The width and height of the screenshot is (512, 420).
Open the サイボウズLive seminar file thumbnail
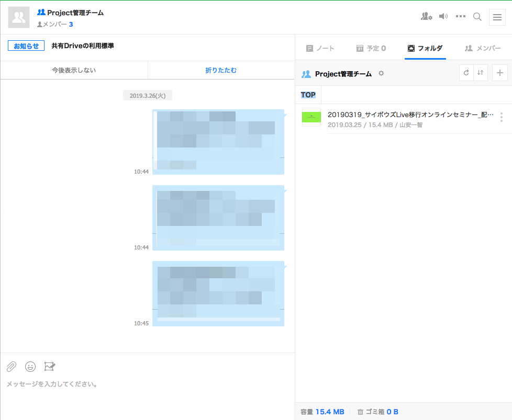(311, 117)
